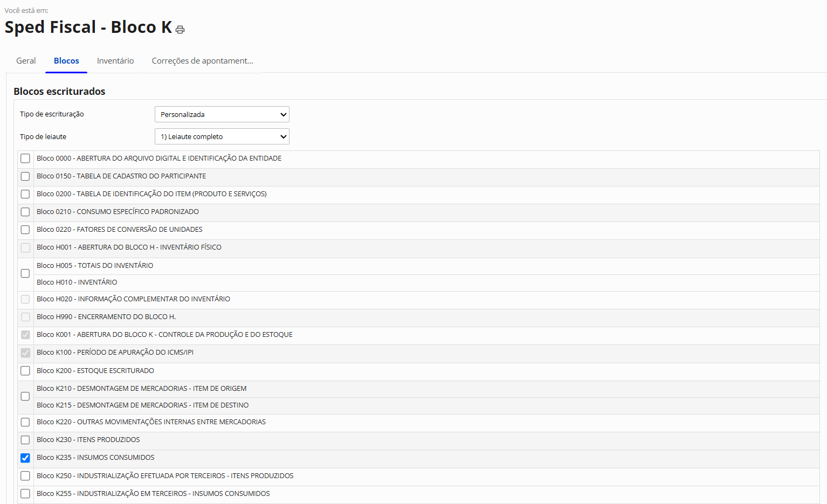Open the Inventário tab
827x504 pixels.
pyautogui.click(x=115, y=61)
